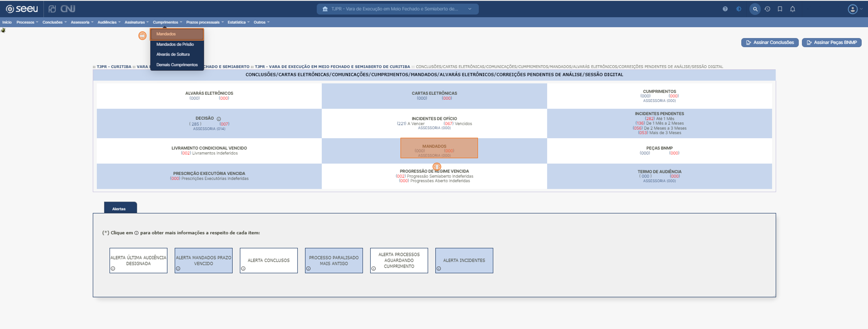Expand the Conclusões menu
This screenshot has height=329, width=868.
55,22
